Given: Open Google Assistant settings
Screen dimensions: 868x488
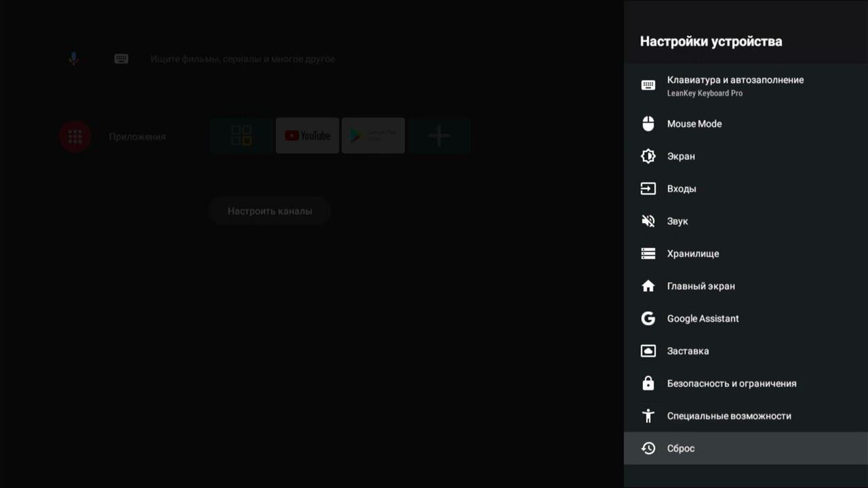Looking at the screenshot, I should (x=746, y=319).
